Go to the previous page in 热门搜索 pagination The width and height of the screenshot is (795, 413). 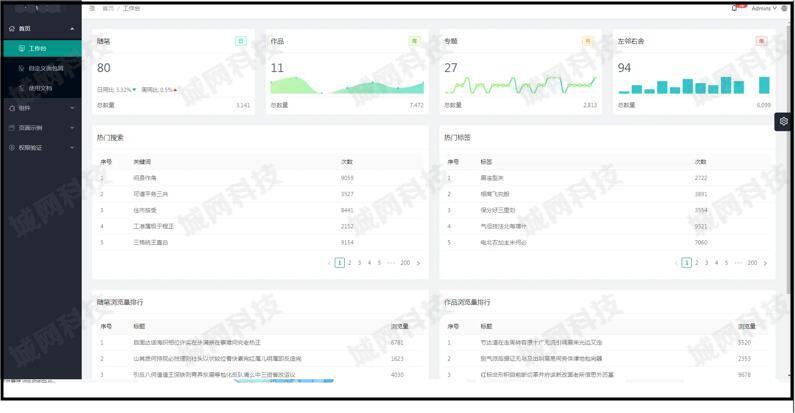(x=330, y=263)
